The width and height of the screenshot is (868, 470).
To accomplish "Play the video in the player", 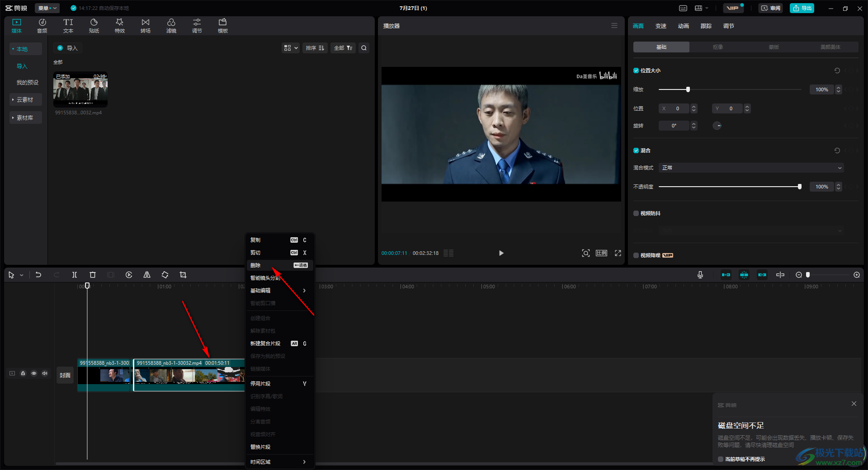I will [x=501, y=253].
